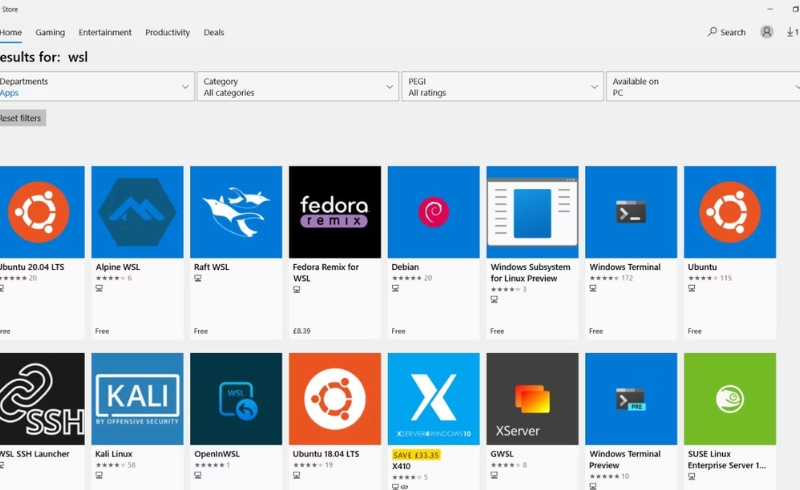Click the Free label under Debian

pos(398,331)
